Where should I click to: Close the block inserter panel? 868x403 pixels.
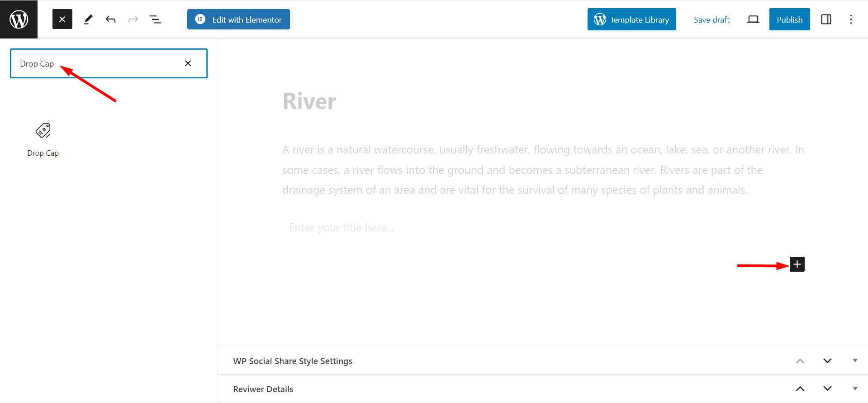pyautogui.click(x=62, y=19)
